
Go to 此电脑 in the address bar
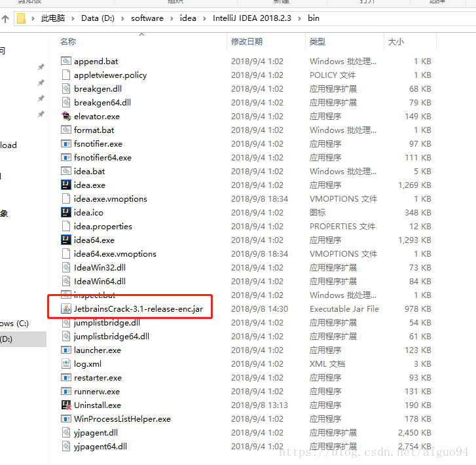[x=53, y=18]
